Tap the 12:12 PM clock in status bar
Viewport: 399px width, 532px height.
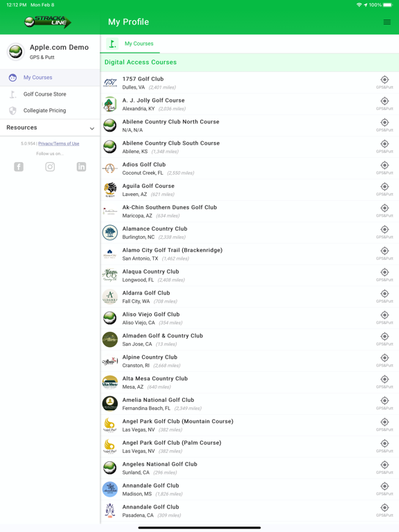[17, 5]
